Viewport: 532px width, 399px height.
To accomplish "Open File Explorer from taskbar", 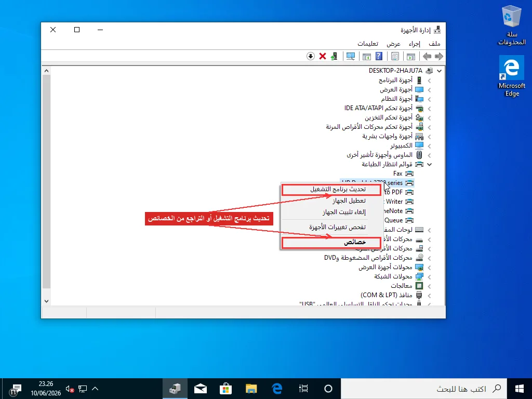I will pos(251,389).
